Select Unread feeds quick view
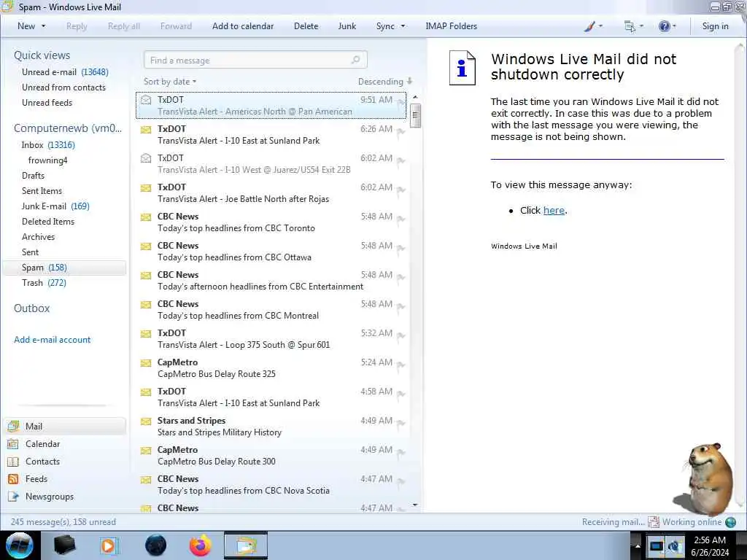 point(47,102)
